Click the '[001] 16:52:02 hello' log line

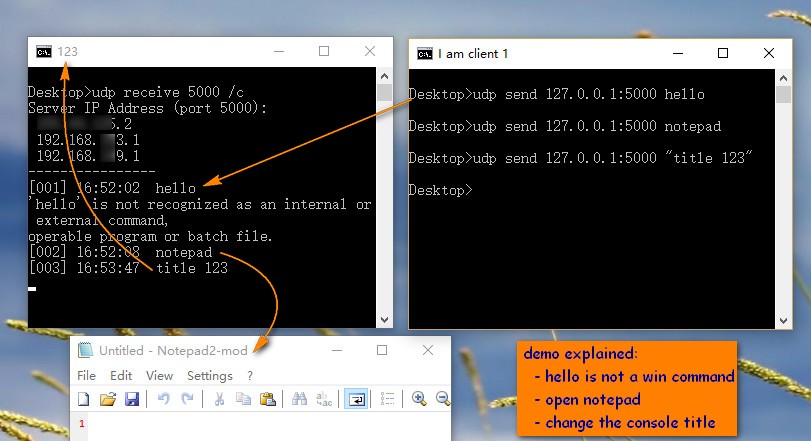(112, 188)
